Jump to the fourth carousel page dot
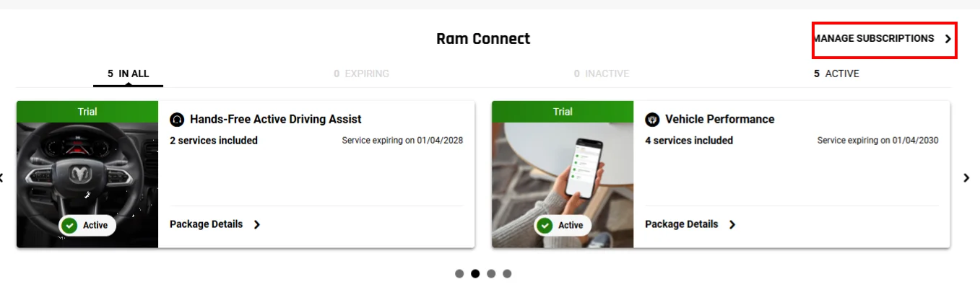This screenshot has width=980, height=287. click(507, 274)
